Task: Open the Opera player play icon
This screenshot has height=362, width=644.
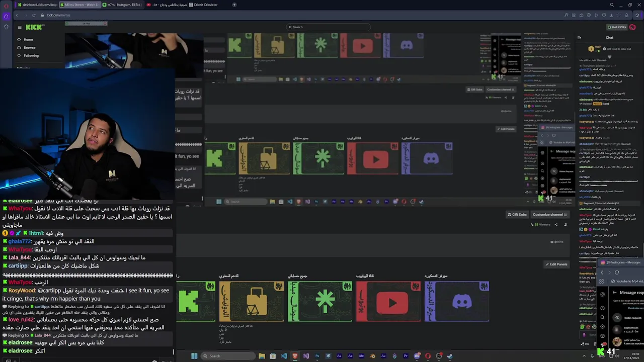Action: tap(597, 15)
